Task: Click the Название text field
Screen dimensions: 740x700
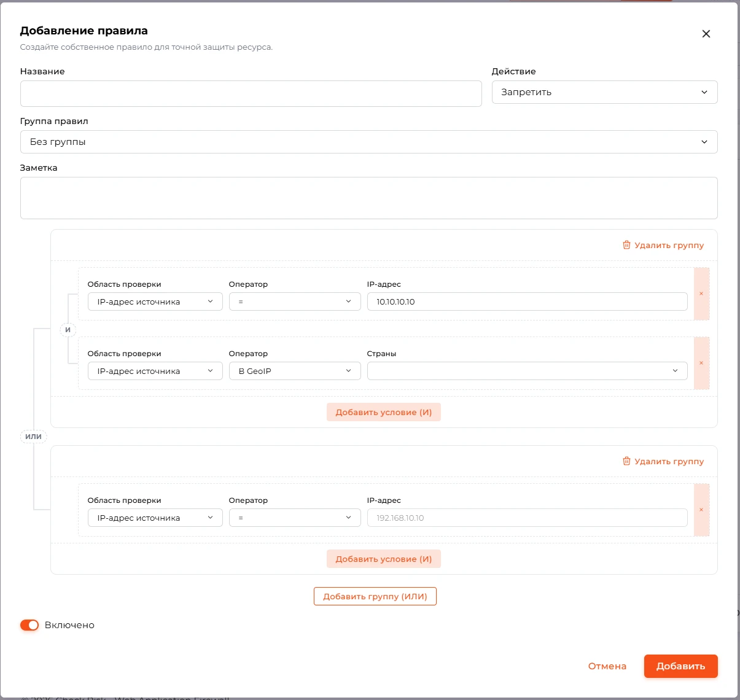Action: click(251, 93)
